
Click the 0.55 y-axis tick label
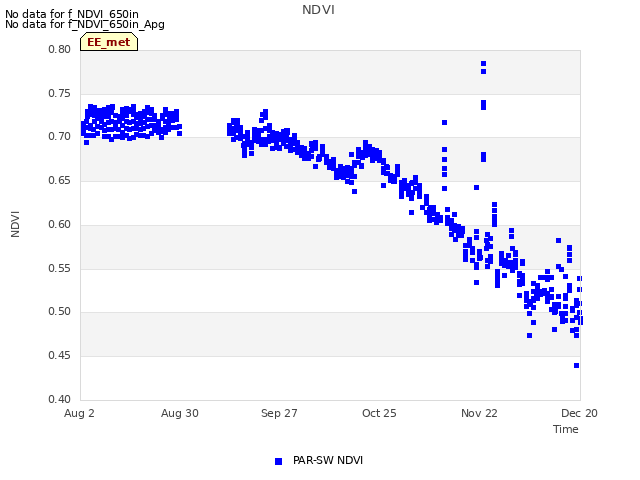60,269
